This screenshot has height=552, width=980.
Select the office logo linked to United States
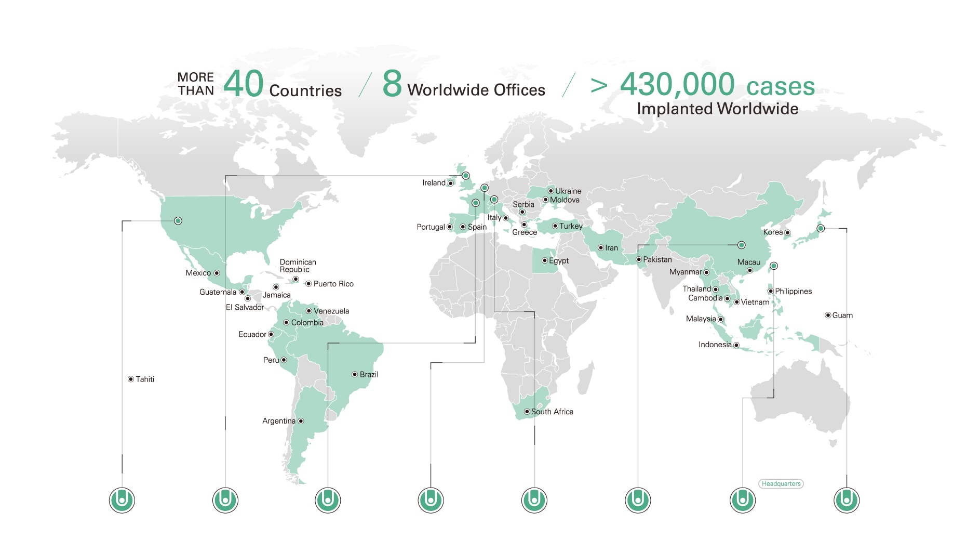[122, 501]
